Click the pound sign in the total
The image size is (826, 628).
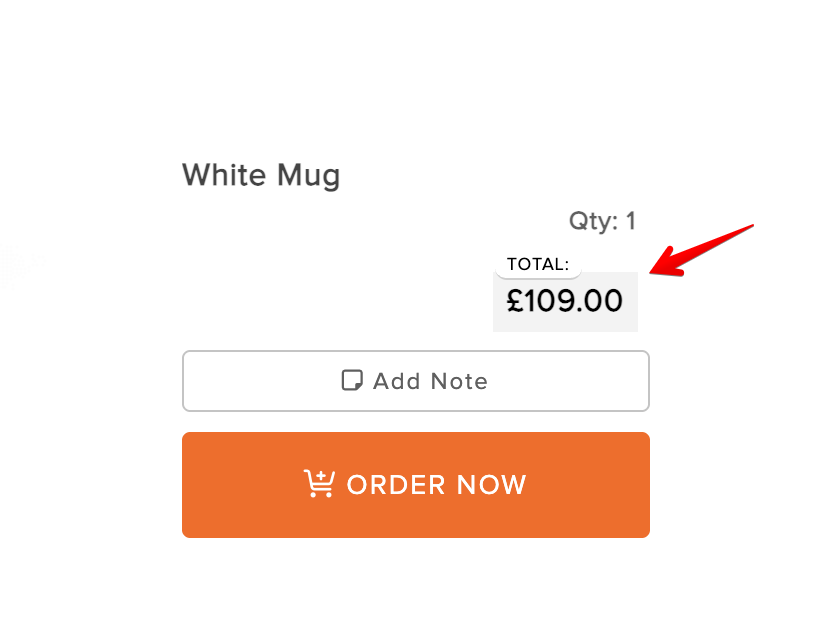click(515, 301)
